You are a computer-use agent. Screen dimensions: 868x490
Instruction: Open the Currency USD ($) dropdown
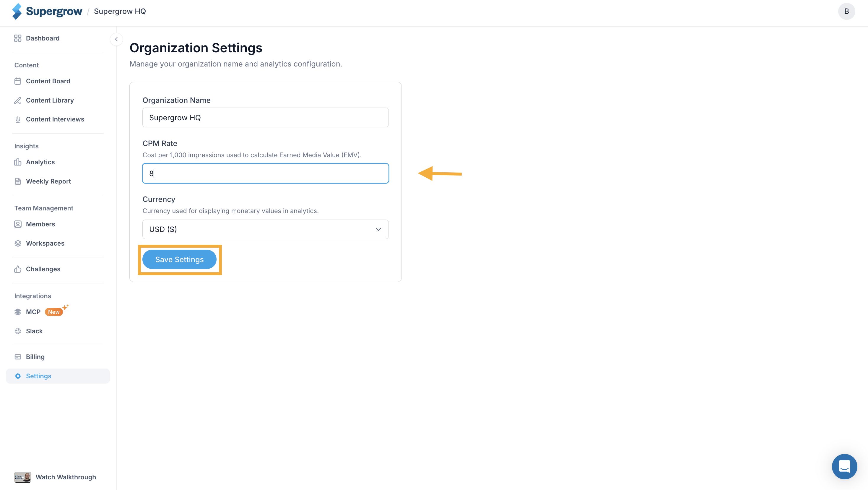click(266, 230)
